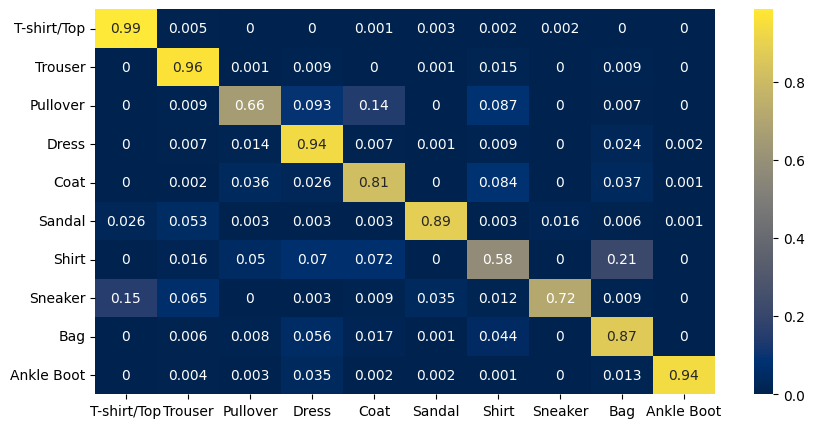Click the 0.14 cell in Pullover row

(374, 106)
